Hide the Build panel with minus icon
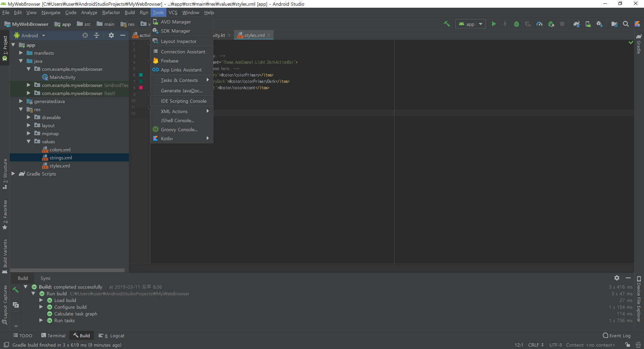Image resolution: width=644 pixels, height=349 pixels. 628,278
